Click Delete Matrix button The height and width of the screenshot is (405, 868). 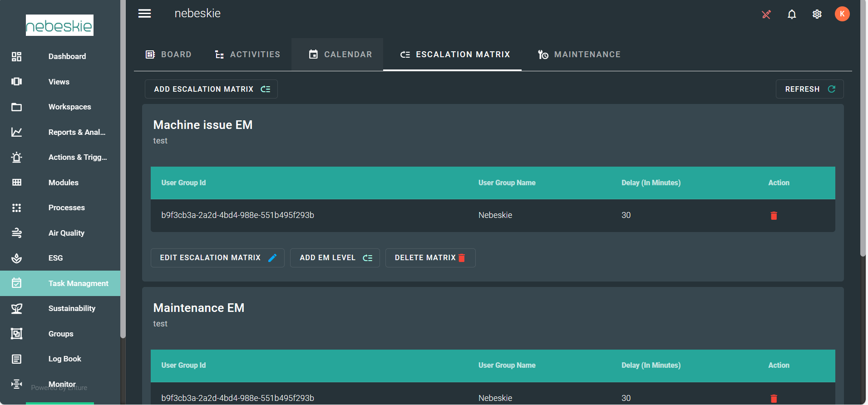click(430, 258)
